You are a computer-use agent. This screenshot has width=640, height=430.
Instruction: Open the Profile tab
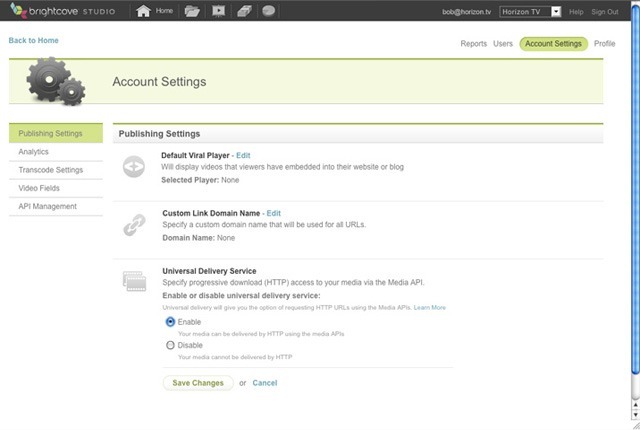pos(604,44)
